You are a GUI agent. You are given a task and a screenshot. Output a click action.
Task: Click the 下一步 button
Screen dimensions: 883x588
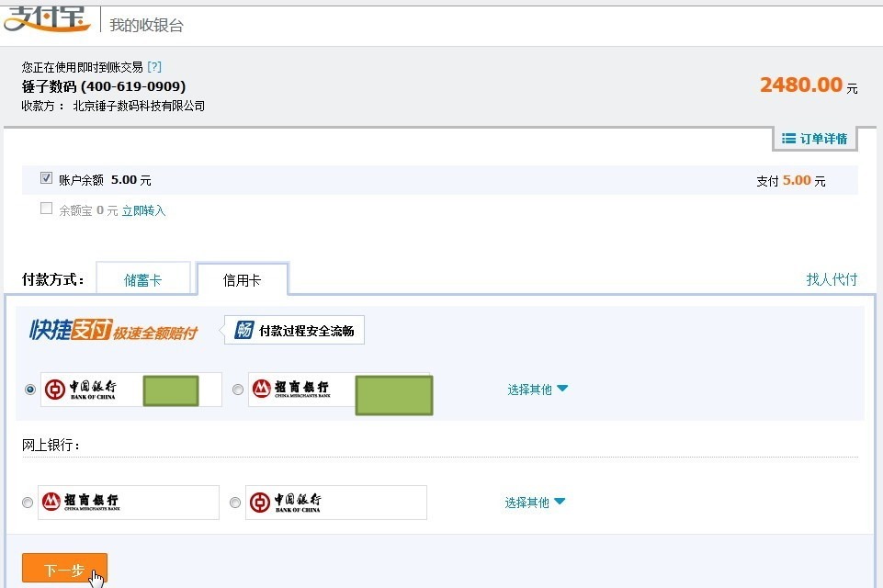coord(64,568)
